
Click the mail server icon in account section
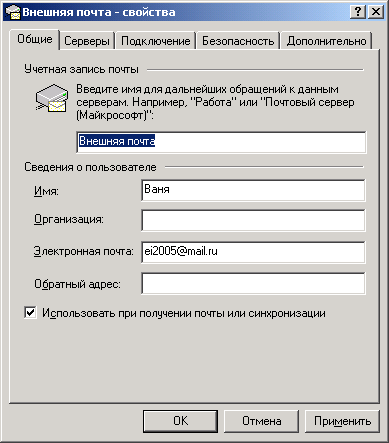[x=52, y=97]
